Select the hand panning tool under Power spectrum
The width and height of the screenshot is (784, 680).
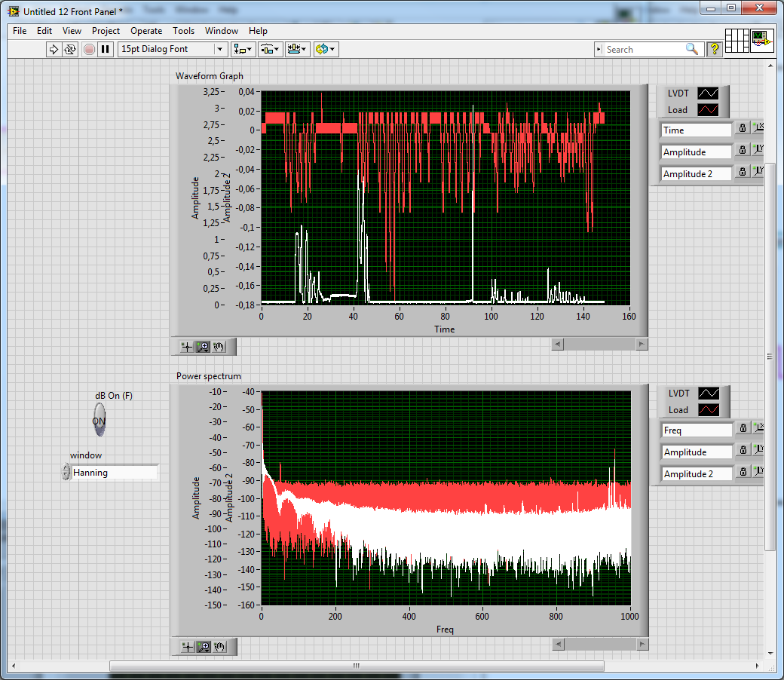point(220,647)
